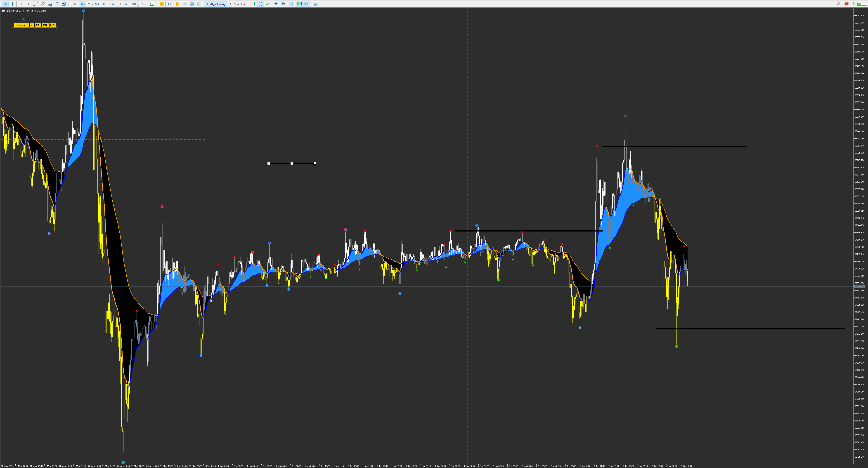This screenshot has height=468, width=868.
Task: Open the account icon with notification badge
Action: (x=846, y=4)
